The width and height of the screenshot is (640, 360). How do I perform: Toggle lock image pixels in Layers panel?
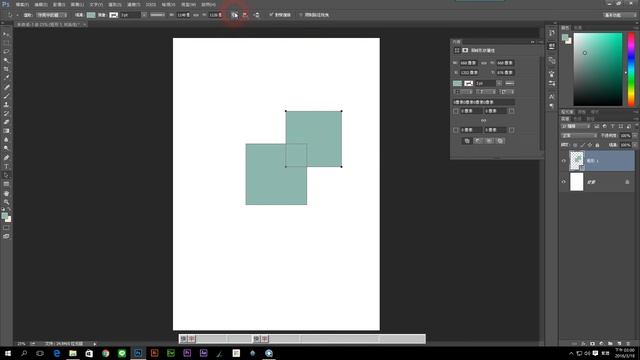tap(582, 145)
